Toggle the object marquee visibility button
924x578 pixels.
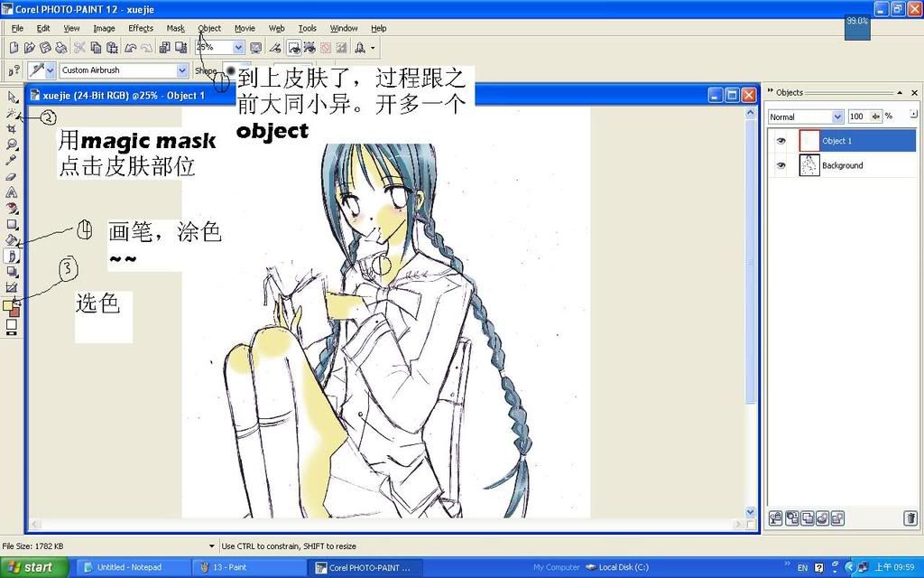[310, 47]
